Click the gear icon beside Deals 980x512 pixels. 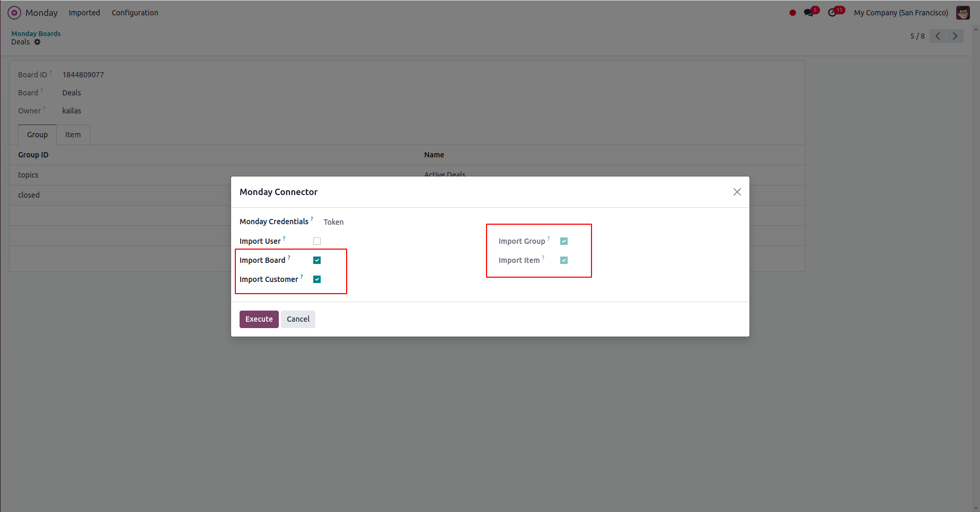point(38,42)
